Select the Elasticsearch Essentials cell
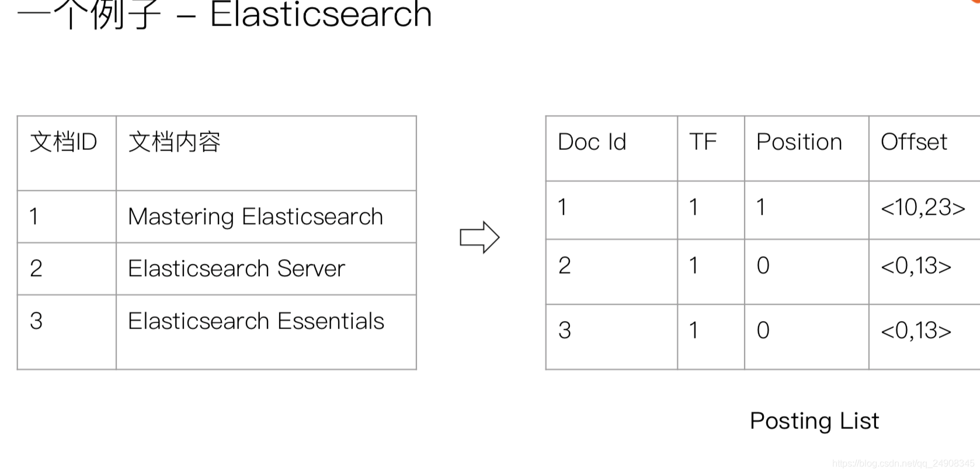The image size is (980, 474). coord(266,332)
